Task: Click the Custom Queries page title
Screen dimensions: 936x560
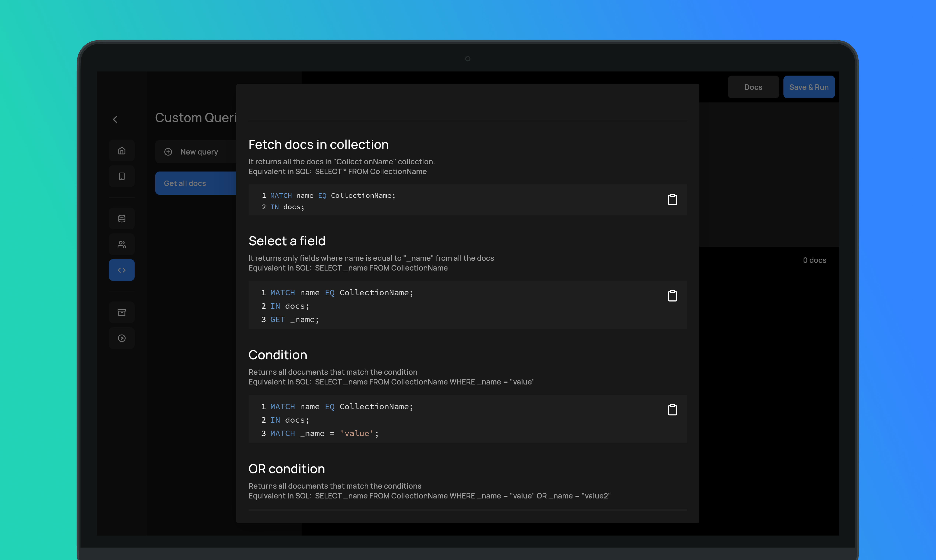Action: click(x=196, y=118)
